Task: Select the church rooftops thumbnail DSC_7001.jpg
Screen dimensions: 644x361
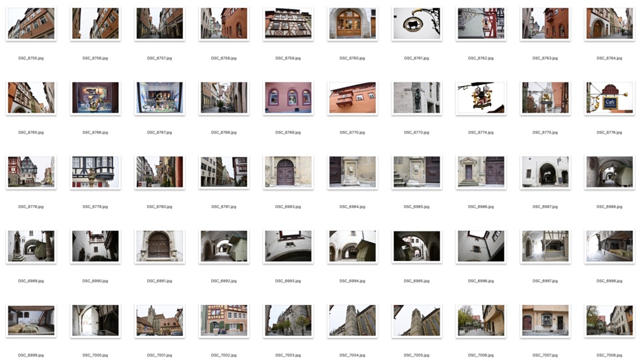Action: tap(160, 320)
